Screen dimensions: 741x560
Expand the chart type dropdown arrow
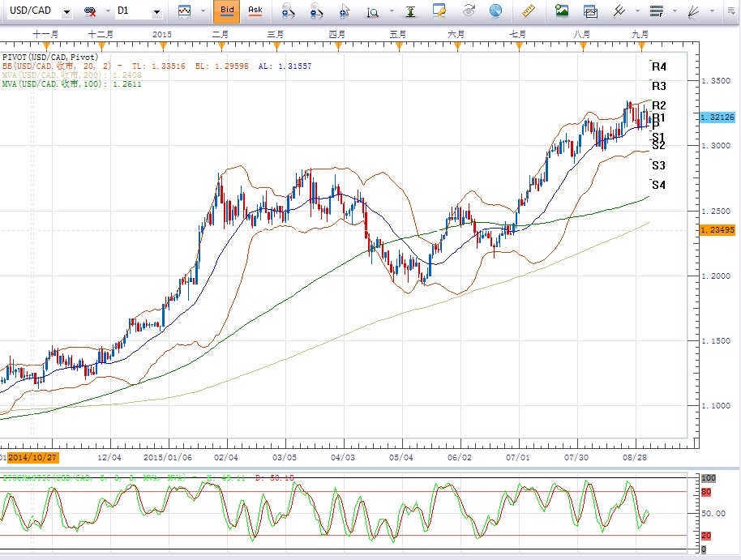coord(202,11)
